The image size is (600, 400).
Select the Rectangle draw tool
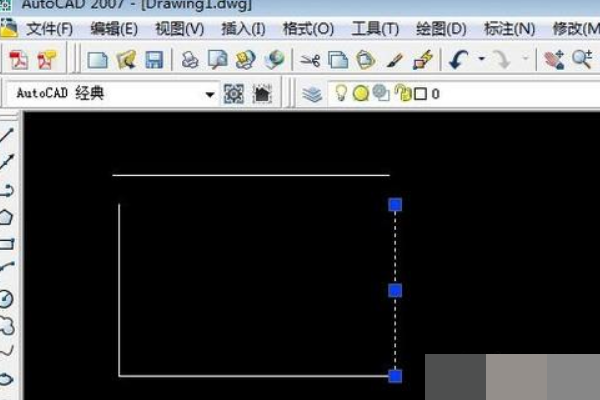(x=7, y=245)
